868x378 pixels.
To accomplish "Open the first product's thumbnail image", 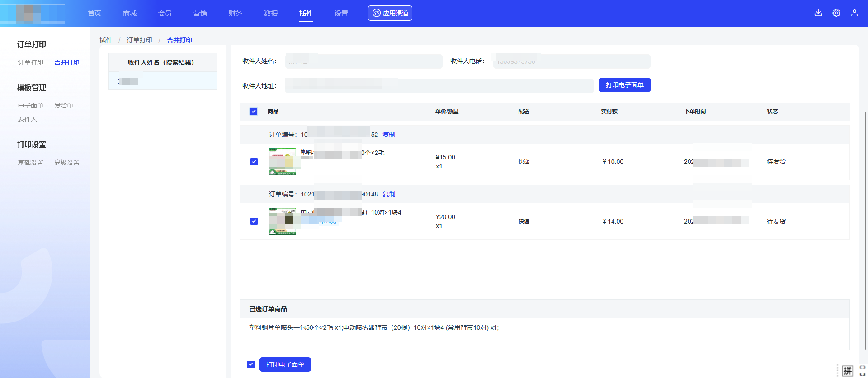I will [x=283, y=162].
